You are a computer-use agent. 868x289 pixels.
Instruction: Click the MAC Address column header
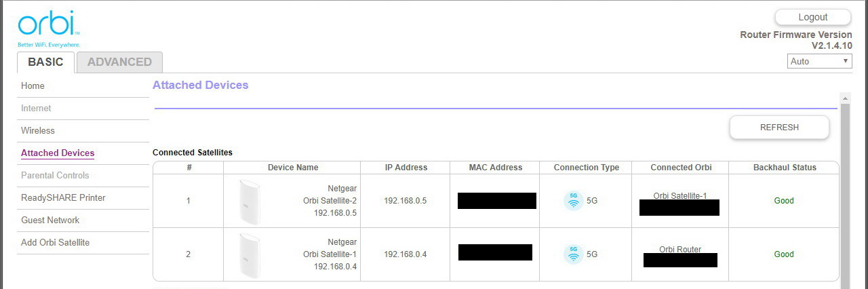[x=495, y=168]
